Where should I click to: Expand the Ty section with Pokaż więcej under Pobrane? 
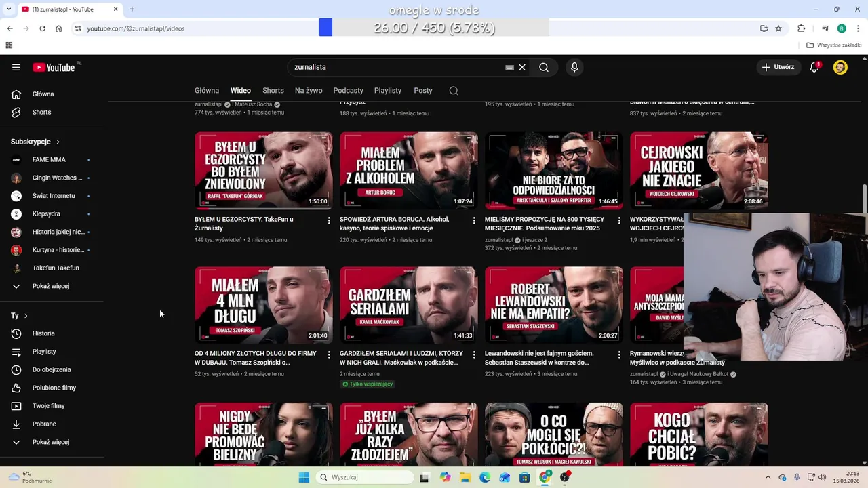point(52,442)
